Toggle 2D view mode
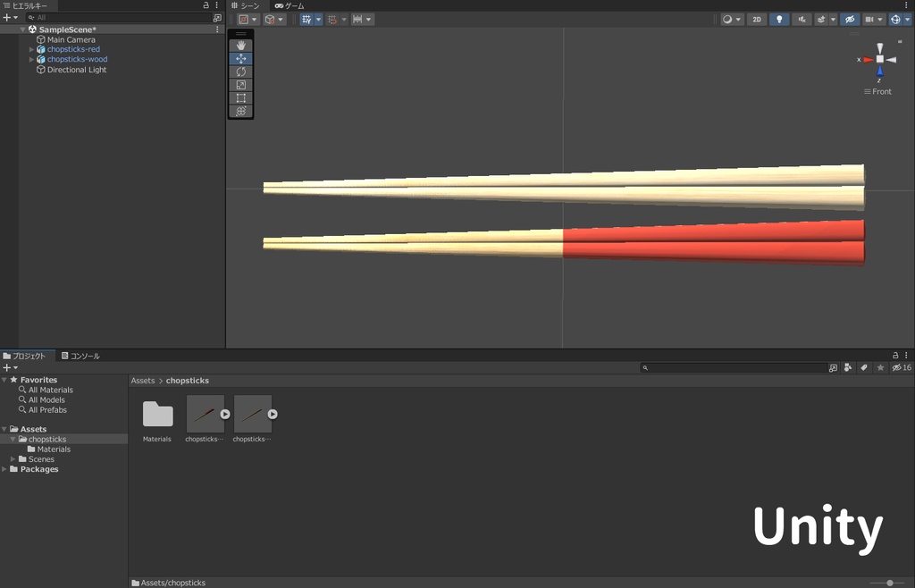The image size is (915, 588). click(757, 20)
